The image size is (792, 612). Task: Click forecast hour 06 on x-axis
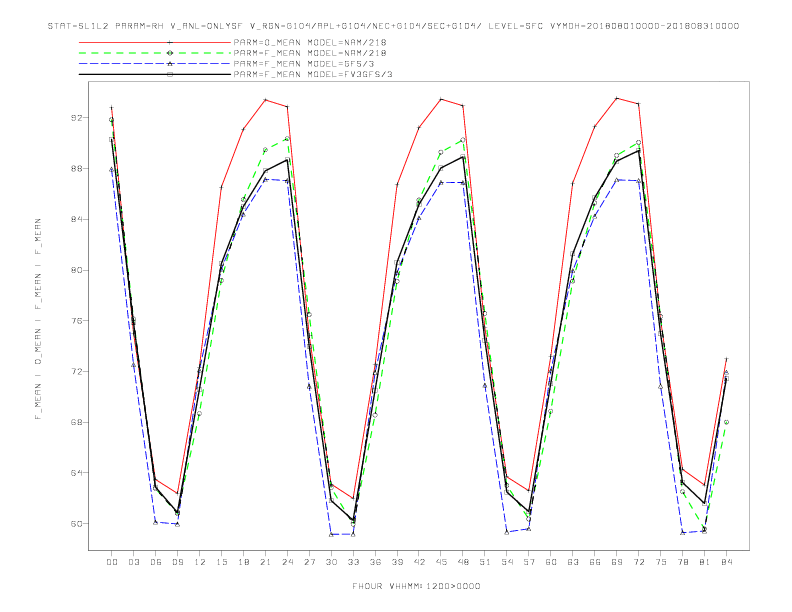click(x=156, y=562)
